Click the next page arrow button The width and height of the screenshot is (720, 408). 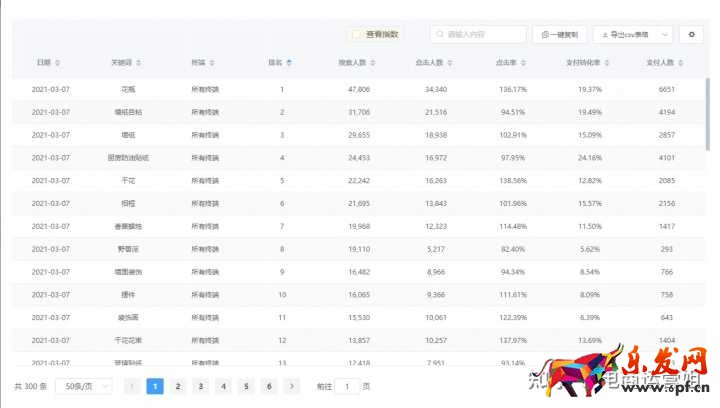coord(291,386)
